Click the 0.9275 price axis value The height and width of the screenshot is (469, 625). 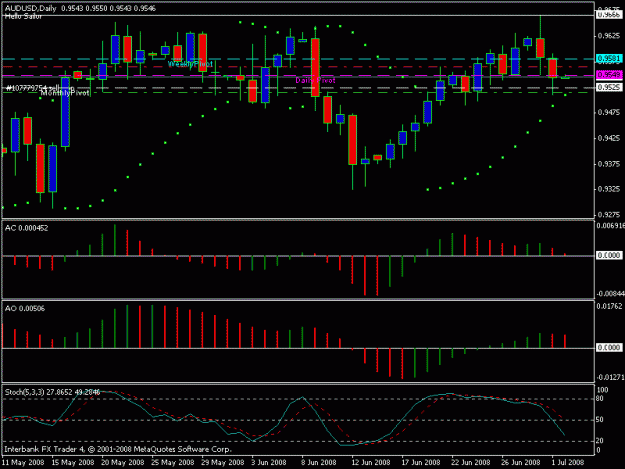(x=609, y=215)
